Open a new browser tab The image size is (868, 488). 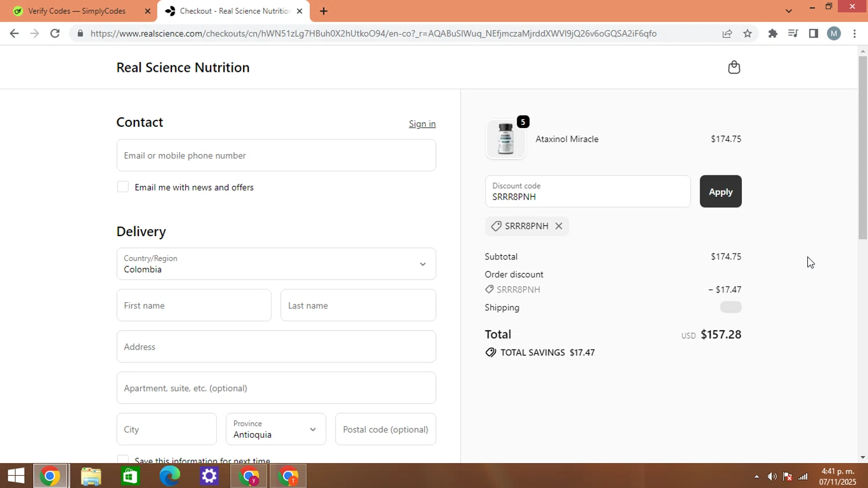(323, 11)
